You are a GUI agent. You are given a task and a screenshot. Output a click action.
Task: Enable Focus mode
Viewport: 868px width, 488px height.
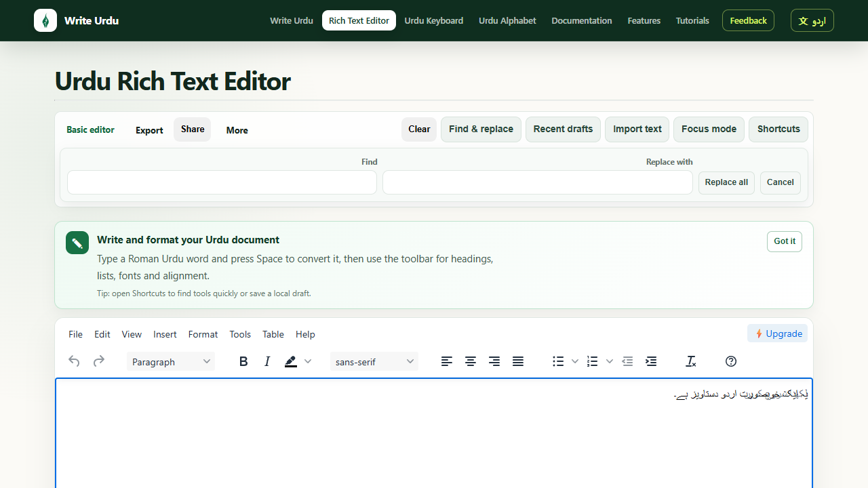click(x=709, y=129)
